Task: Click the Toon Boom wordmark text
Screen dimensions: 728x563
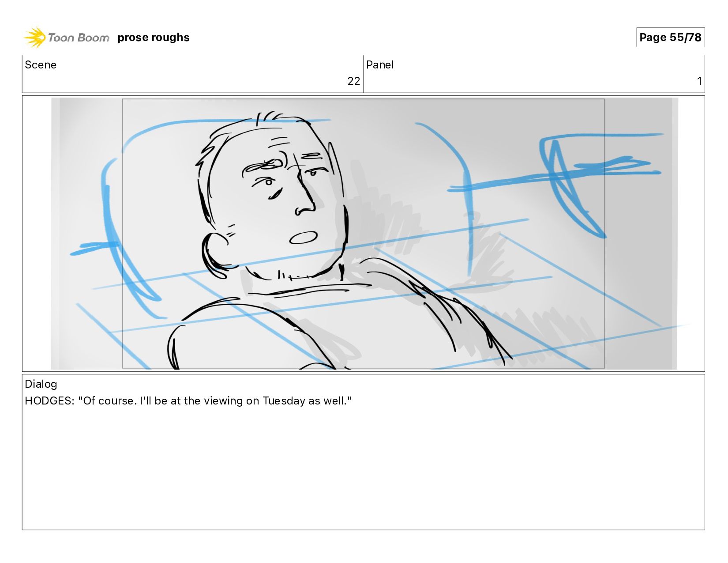Action: pyautogui.click(x=79, y=38)
